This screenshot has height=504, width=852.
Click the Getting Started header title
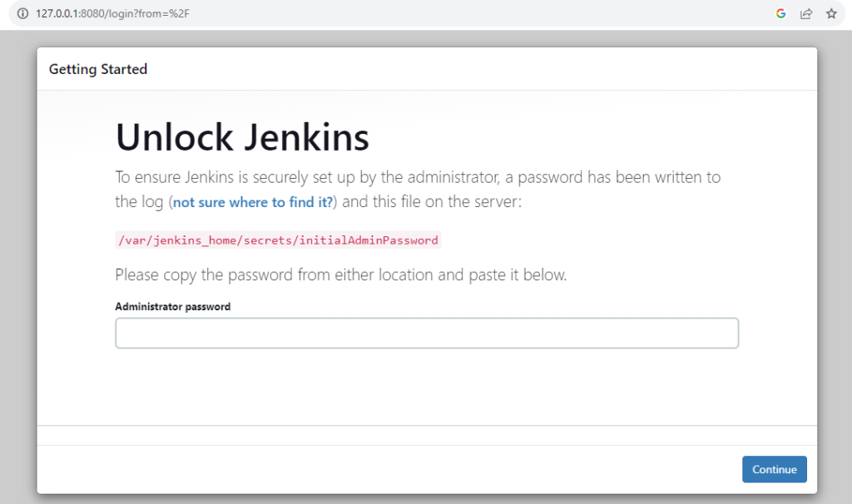[98, 69]
